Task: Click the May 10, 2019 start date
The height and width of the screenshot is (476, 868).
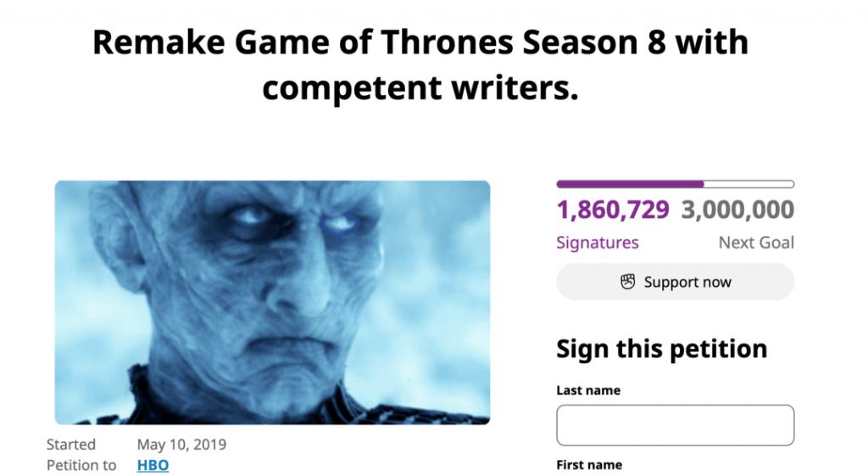Action: click(181, 445)
